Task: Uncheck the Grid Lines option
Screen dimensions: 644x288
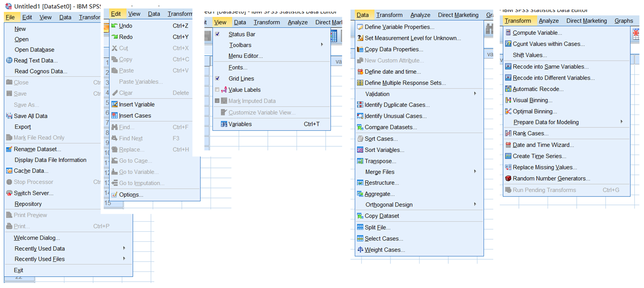Action: (x=218, y=79)
